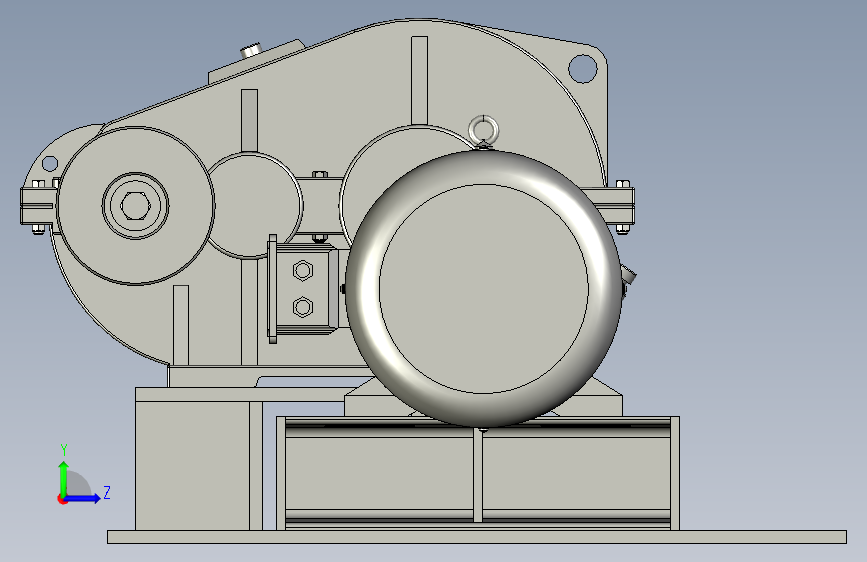This screenshot has width=867, height=562.
Task: Select the breather plug on top of the gearbox
Action: click(251, 50)
